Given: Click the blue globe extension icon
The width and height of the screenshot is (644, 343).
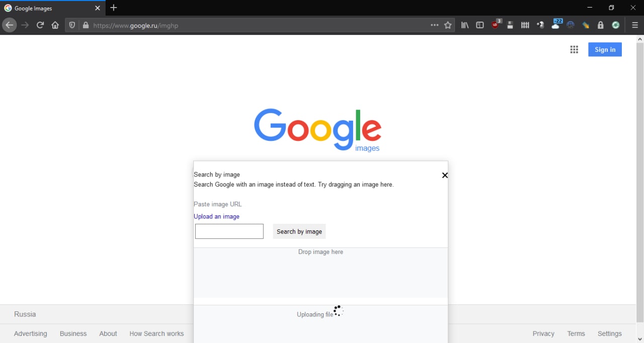Looking at the screenshot, I should point(571,25).
